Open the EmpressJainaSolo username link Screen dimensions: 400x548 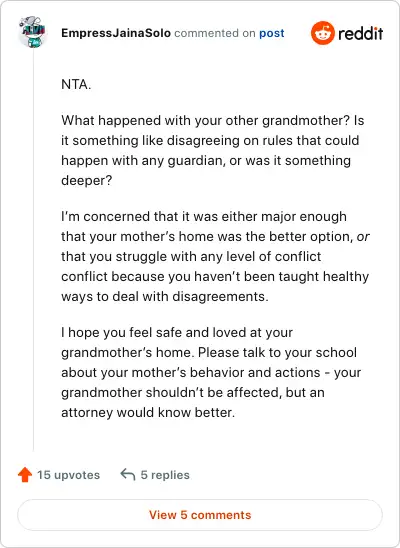[x=116, y=33]
